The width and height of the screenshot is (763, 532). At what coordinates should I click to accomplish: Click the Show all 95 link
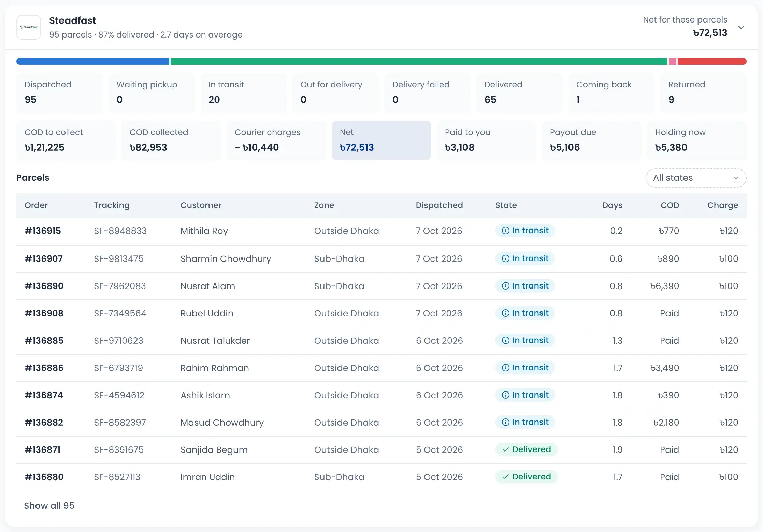(x=49, y=506)
